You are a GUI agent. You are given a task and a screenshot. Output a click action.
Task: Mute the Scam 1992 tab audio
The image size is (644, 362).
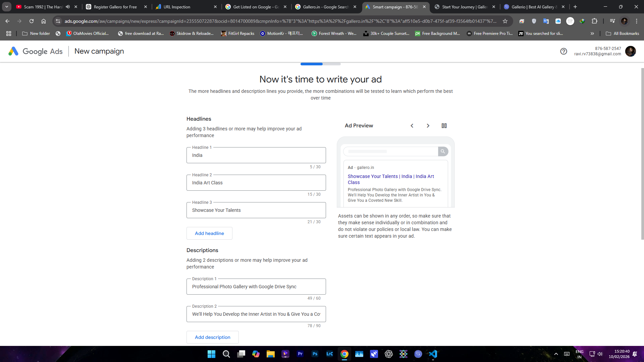point(68,7)
